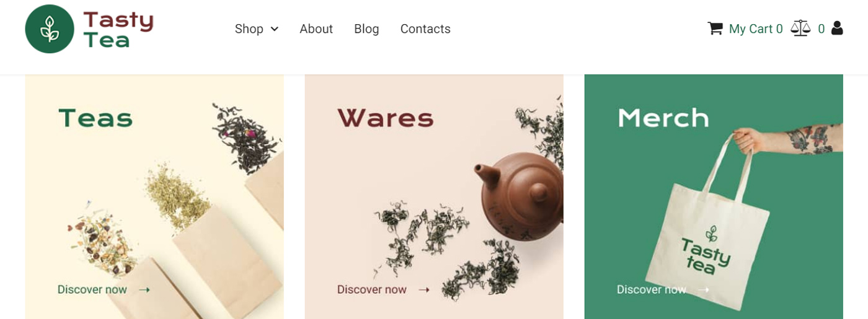
Task: Go to the About page
Action: 316,29
